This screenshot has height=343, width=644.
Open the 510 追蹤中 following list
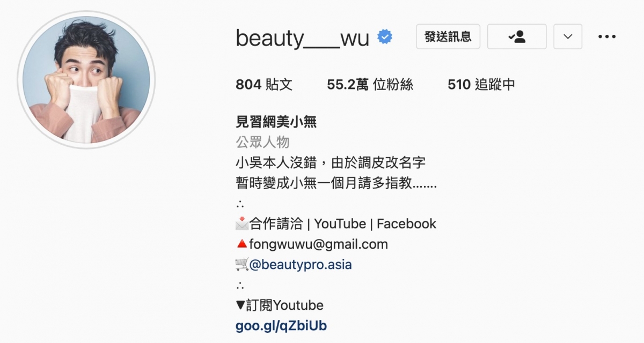click(x=481, y=84)
